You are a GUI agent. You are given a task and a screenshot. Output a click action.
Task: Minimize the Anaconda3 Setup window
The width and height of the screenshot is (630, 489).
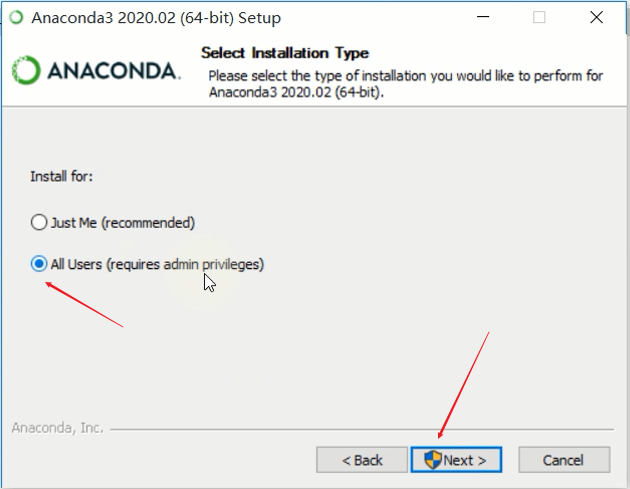(x=483, y=17)
